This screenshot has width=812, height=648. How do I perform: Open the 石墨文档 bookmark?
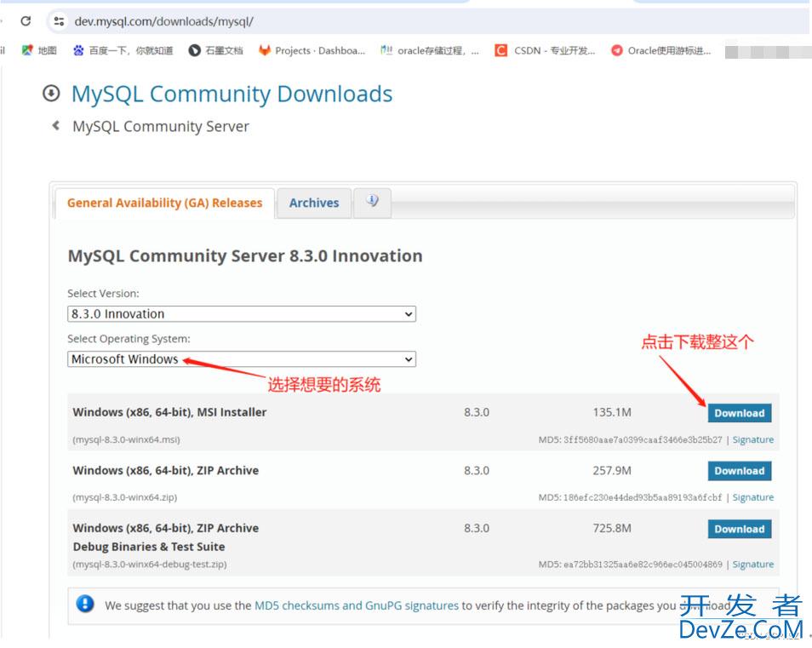click(x=215, y=50)
